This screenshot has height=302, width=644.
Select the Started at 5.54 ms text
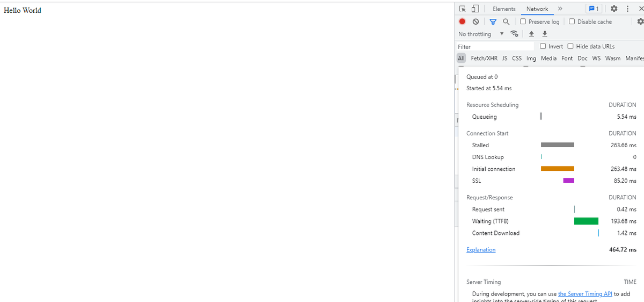pos(489,88)
